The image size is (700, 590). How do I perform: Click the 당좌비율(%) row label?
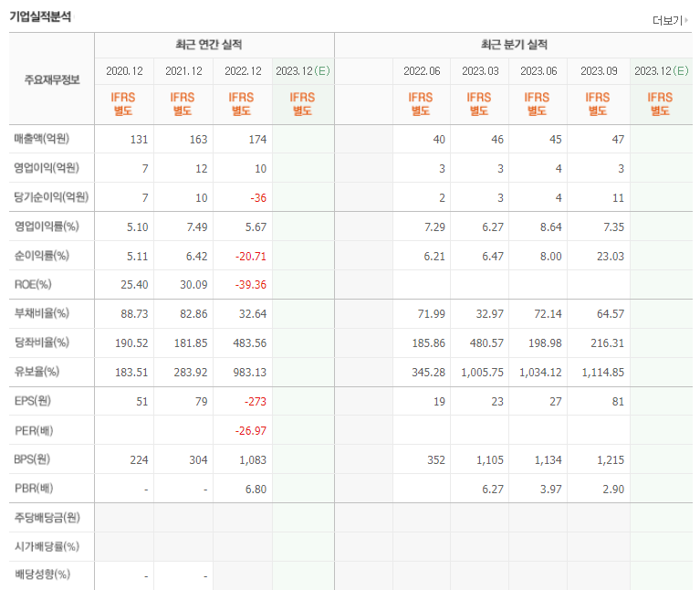(41, 342)
